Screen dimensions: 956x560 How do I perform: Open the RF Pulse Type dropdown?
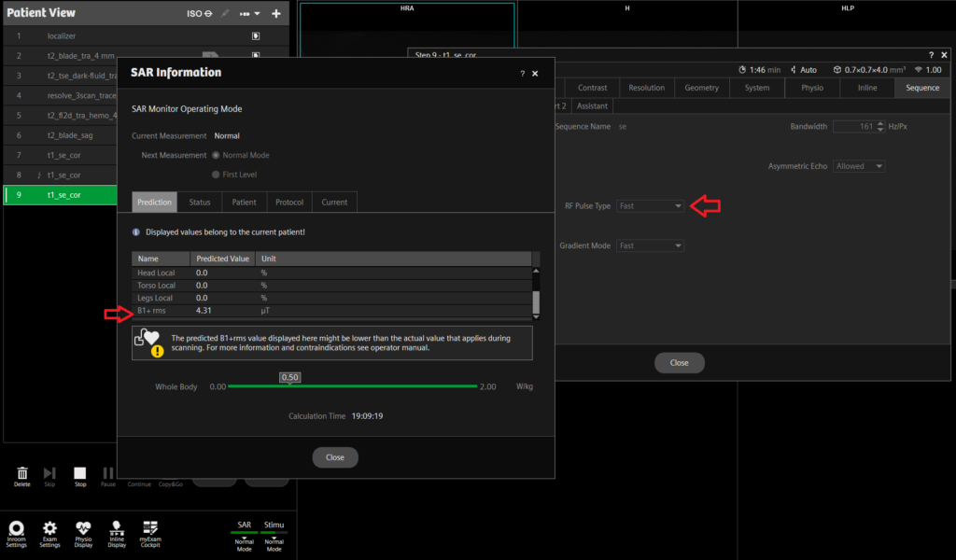650,206
